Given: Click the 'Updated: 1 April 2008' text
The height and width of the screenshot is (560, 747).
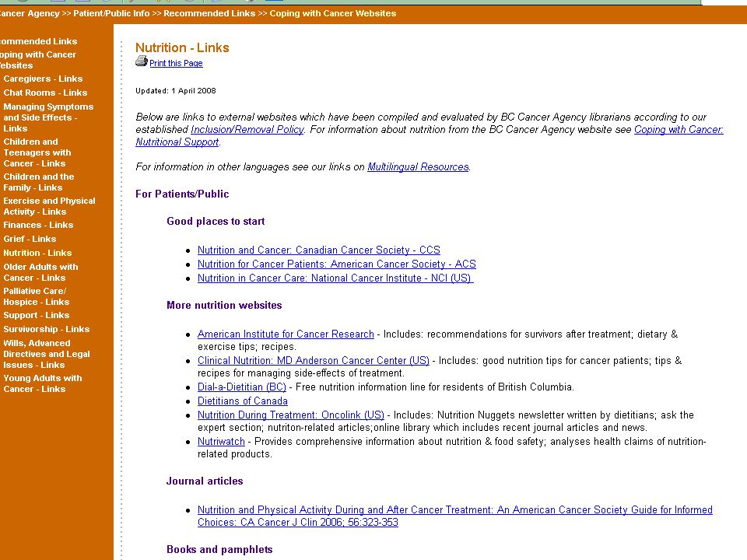Looking at the screenshot, I should [x=175, y=90].
